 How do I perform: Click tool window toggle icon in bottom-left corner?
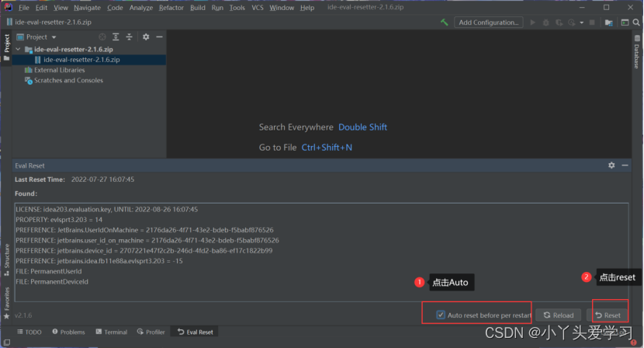(x=6, y=343)
